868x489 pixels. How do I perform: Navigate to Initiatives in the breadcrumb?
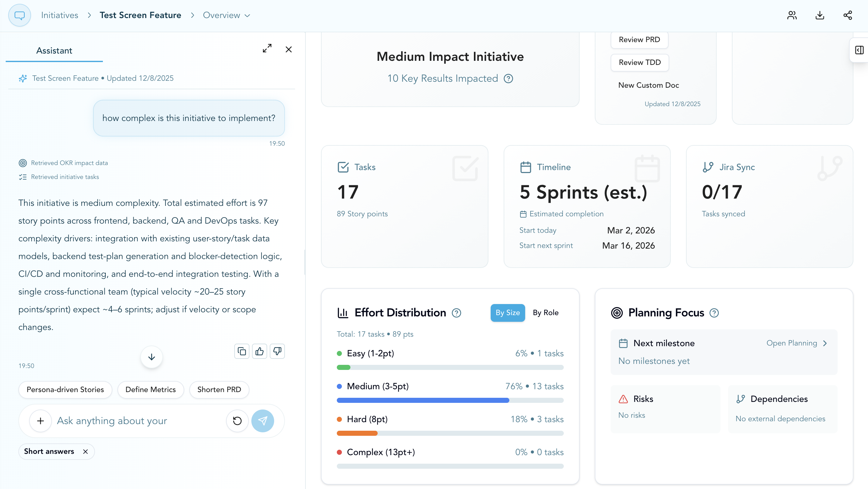point(59,15)
